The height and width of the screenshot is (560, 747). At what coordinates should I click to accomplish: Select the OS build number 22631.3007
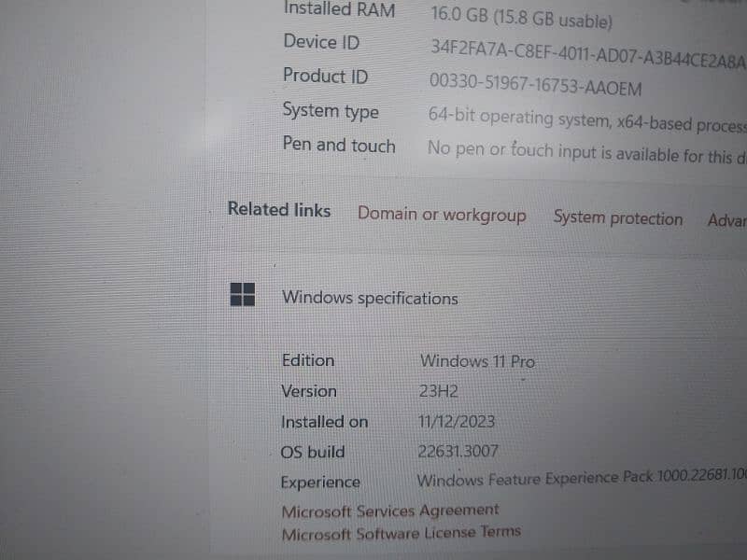[458, 452]
